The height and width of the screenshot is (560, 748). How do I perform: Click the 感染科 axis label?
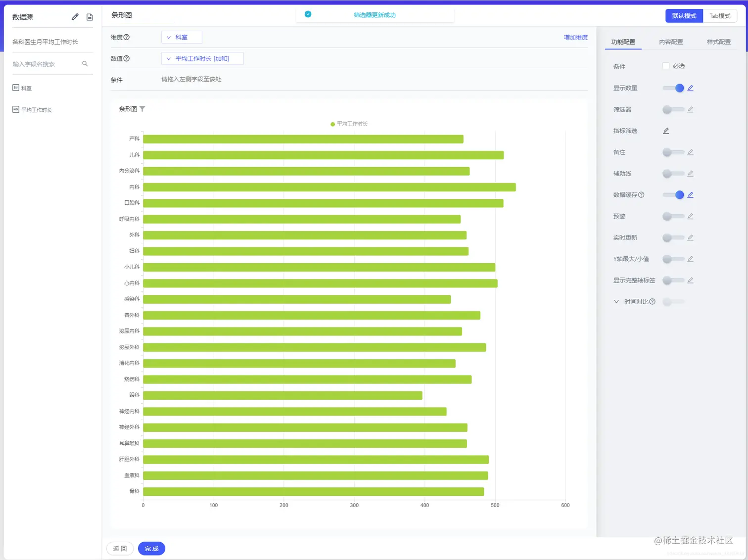pos(132,299)
